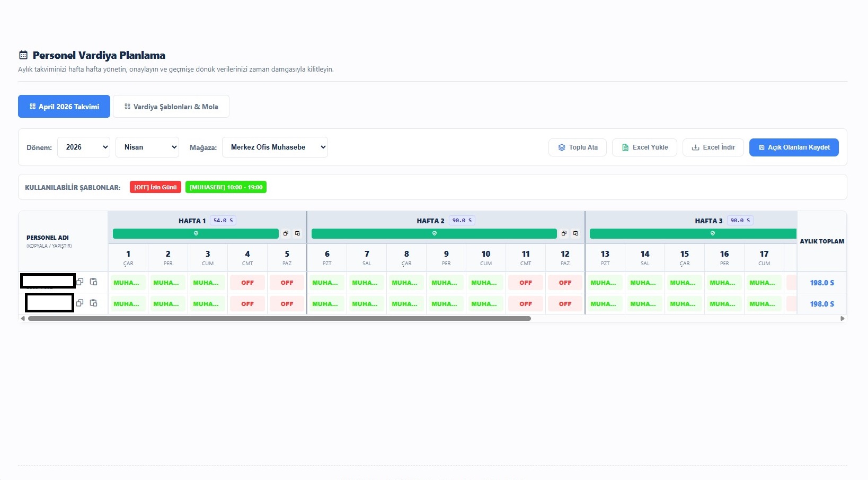This screenshot has width=868, height=480.
Task: Click the Hafta 2 paste icon
Action: (x=575, y=233)
